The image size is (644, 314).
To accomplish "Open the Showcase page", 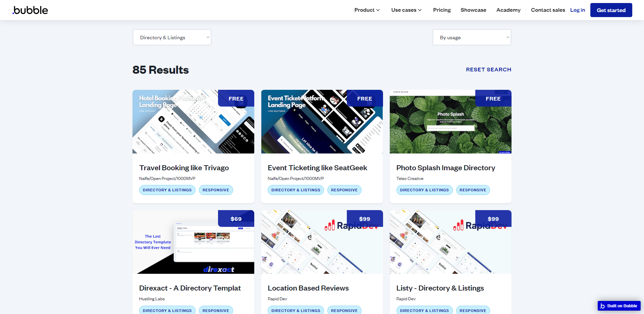I will pos(473,10).
